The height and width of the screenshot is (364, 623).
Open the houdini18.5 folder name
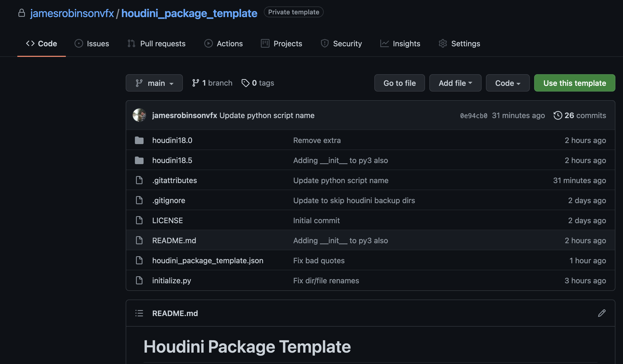coord(172,160)
